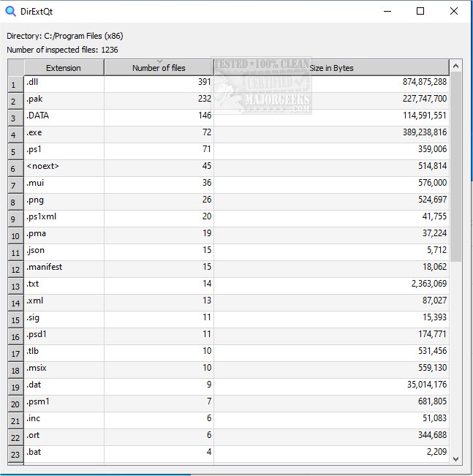The image size is (473, 476).
Task: Select the .psd1 extension cell
Action: (x=64, y=336)
